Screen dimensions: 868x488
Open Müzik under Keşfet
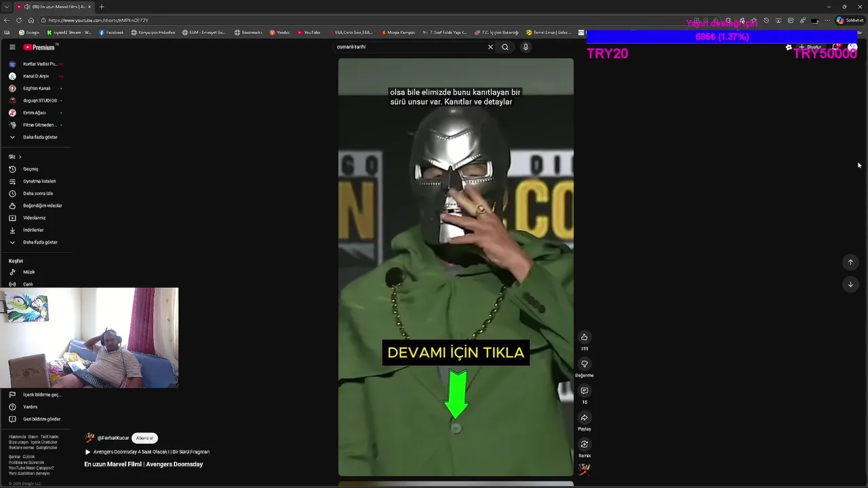[x=28, y=272]
